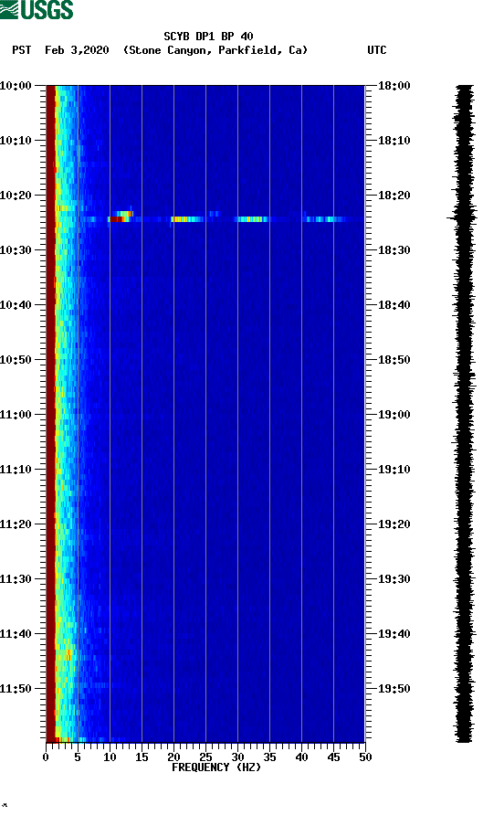Click the '18:00' UTC time label

[x=394, y=86]
